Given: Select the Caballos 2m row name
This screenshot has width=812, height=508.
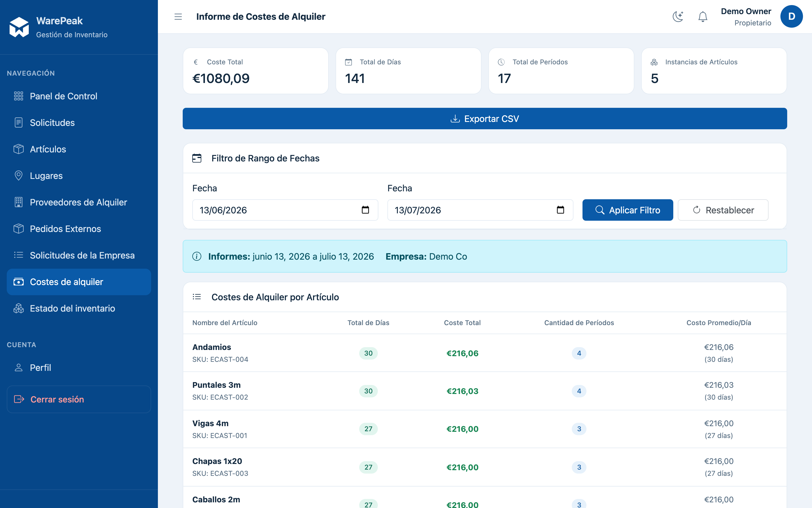Looking at the screenshot, I should tap(216, 500).
